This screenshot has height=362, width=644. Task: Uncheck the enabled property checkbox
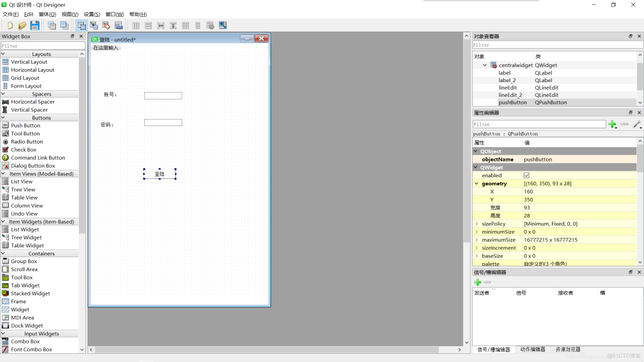[x=527, y=175]
